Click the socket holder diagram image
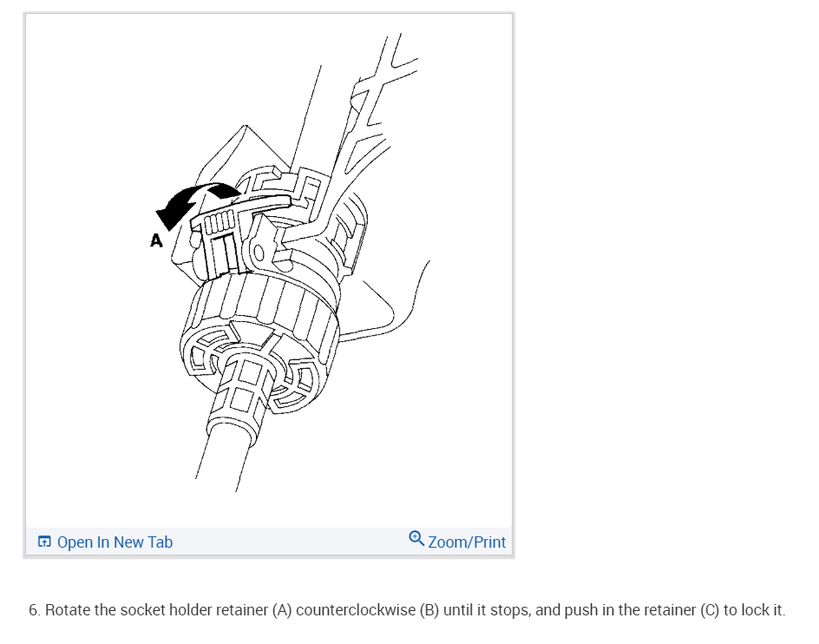The width and height of the screenshot is (819, 644). tap(269, 270)
